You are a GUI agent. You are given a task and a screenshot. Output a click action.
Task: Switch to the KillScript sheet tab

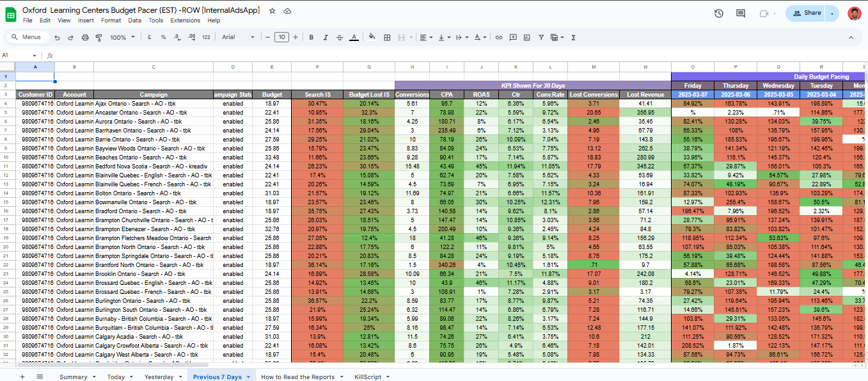coord(372,377)
